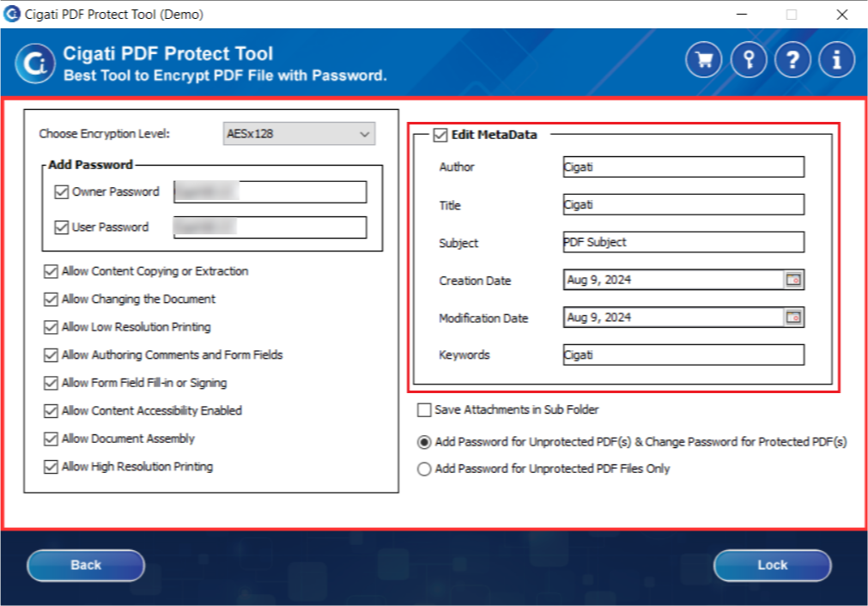Image resolution: width=868 pixels, height=606 pixels.
Task: Open the Creation Date calendar picker
Action: point(793,280)
